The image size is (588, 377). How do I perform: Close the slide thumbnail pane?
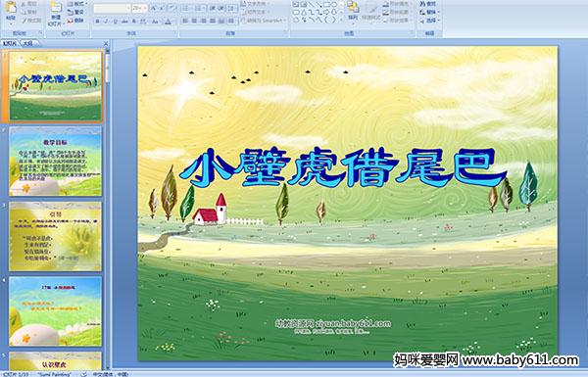[x=106, y=43]
